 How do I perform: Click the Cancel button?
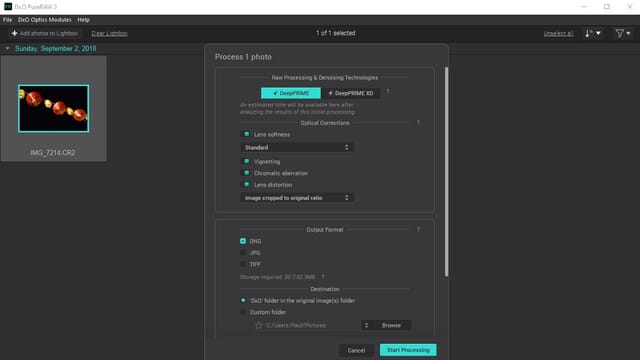[356, 350]
